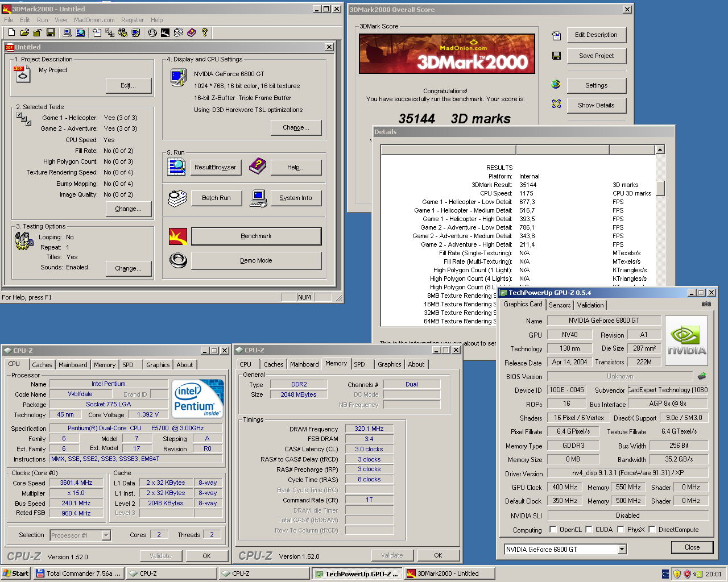Open the SPD tab in the right CPU-Z window

point(359,364)
